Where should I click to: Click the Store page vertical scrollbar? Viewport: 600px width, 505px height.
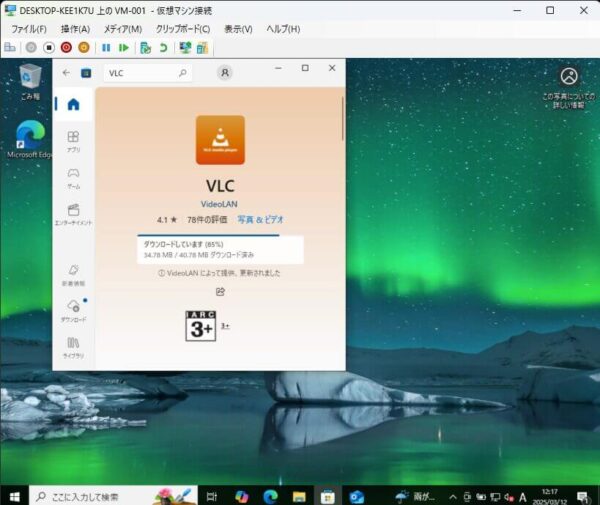point(342,119)
